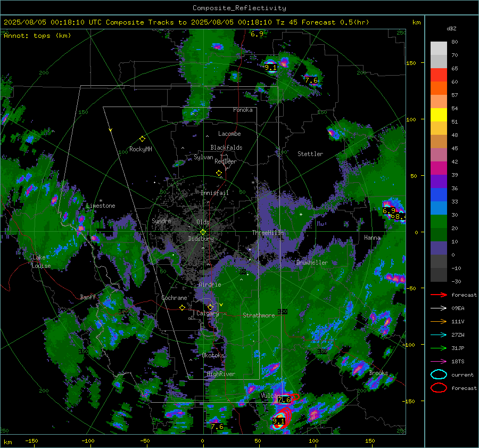Click the light gray 80 dBZ swatch

(x=439, y=48)
